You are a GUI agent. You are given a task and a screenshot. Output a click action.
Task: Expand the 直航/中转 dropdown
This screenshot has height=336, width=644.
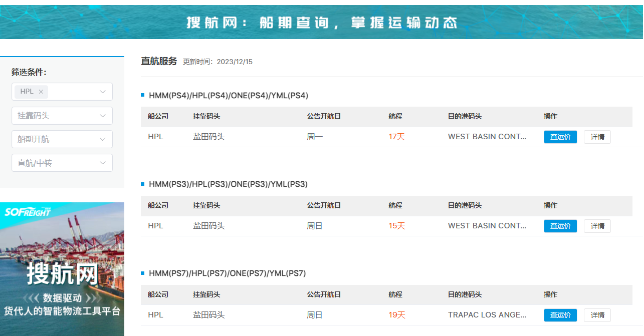(62, 163)
